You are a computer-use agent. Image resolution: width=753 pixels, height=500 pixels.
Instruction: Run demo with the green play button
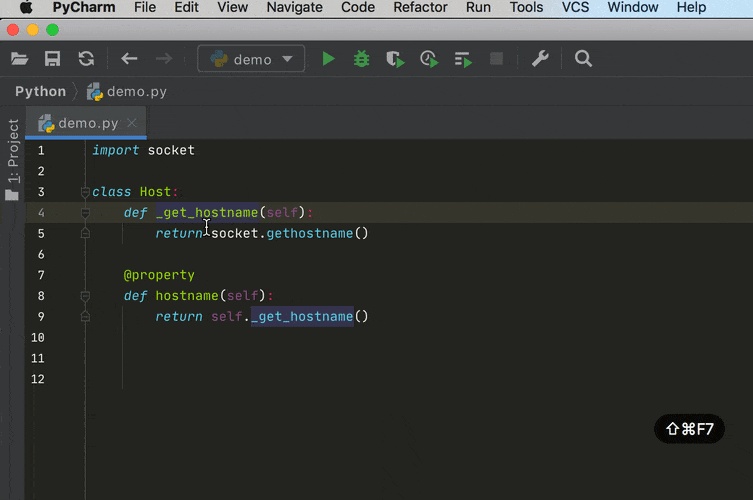328,59
